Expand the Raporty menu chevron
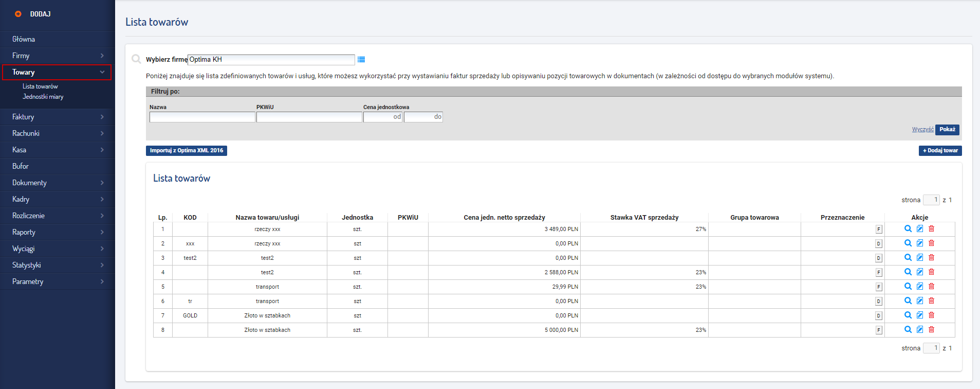 pyautogui.click(x=102, y=232)
